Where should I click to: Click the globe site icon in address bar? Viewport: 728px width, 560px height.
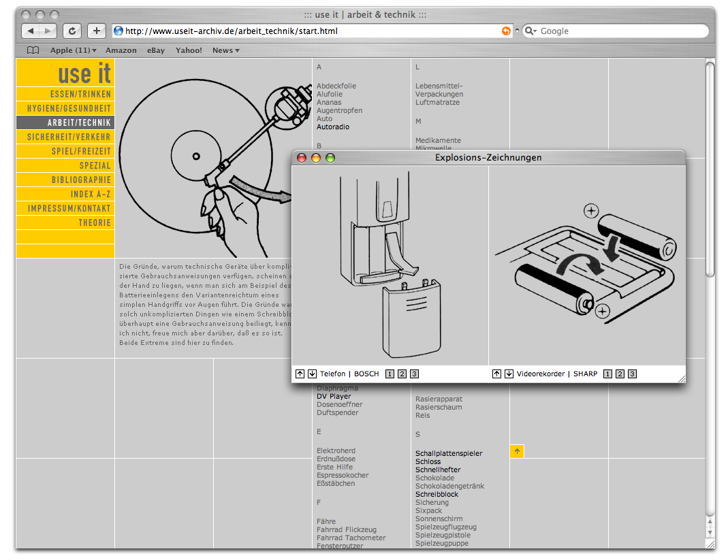118,31
